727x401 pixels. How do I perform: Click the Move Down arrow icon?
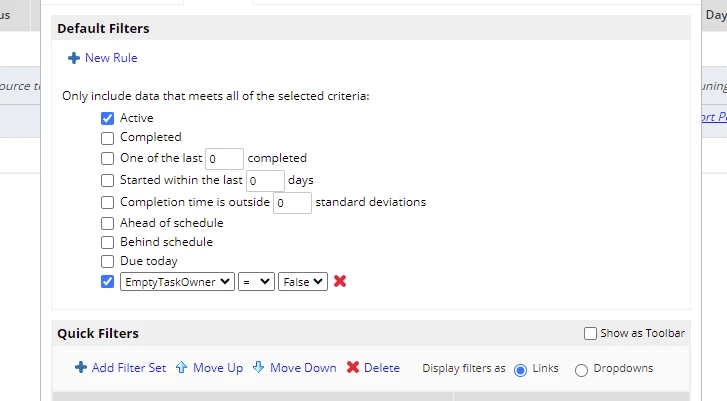point(258,367)
